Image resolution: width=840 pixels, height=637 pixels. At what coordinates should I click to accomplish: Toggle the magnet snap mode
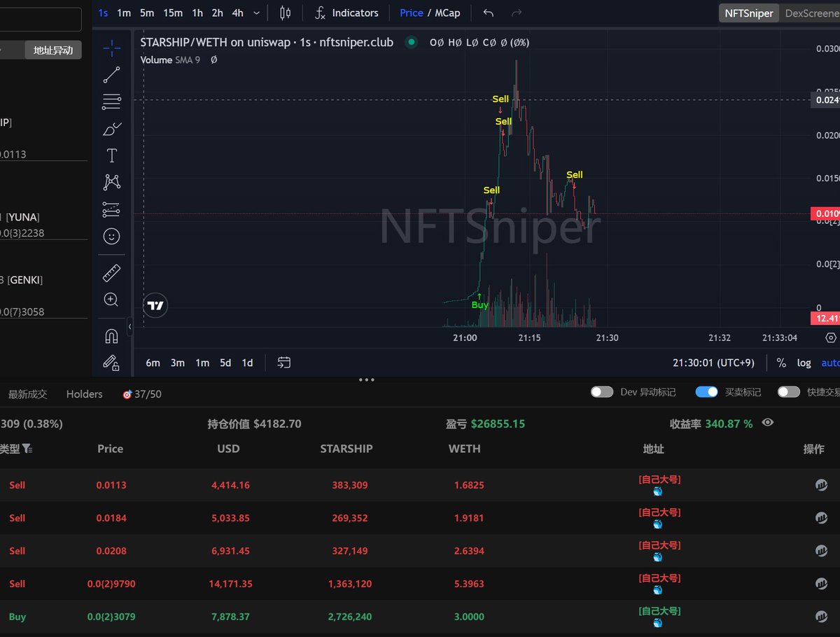[111, 336]
